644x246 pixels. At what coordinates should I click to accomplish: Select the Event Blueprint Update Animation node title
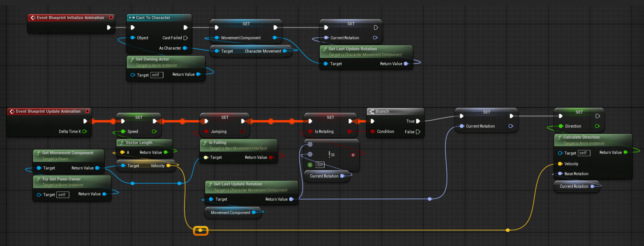(48, 111)
